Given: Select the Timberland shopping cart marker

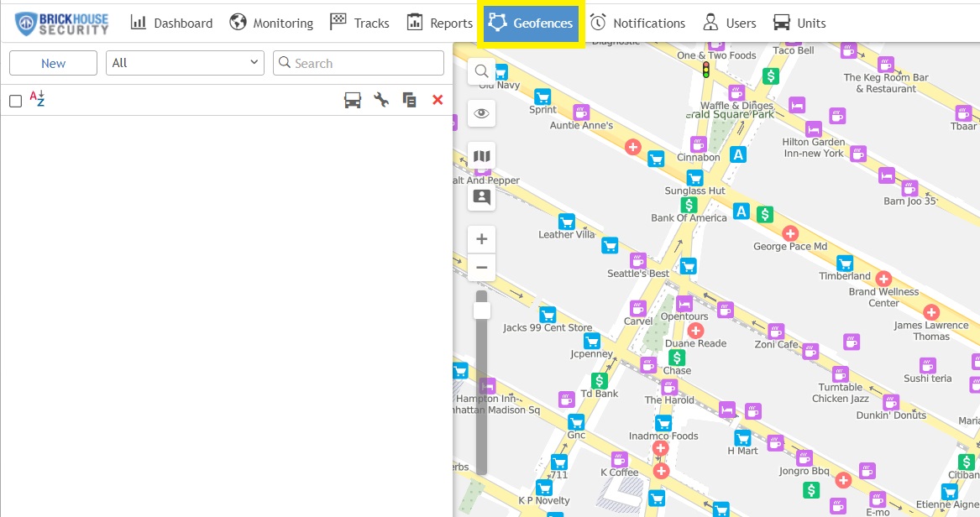Looking at the screenshot, I should [x=844, y=263].
